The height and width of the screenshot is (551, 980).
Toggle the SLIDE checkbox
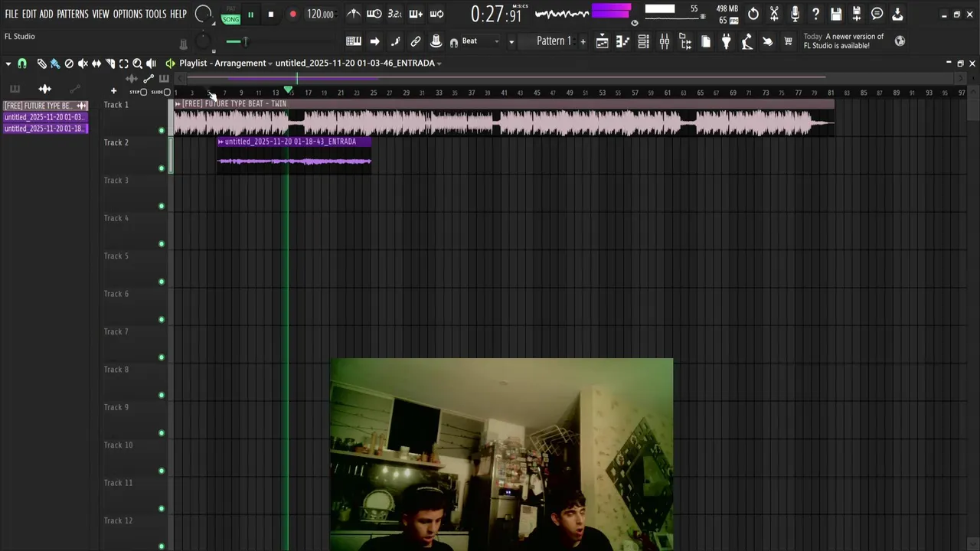click(168, 92)
